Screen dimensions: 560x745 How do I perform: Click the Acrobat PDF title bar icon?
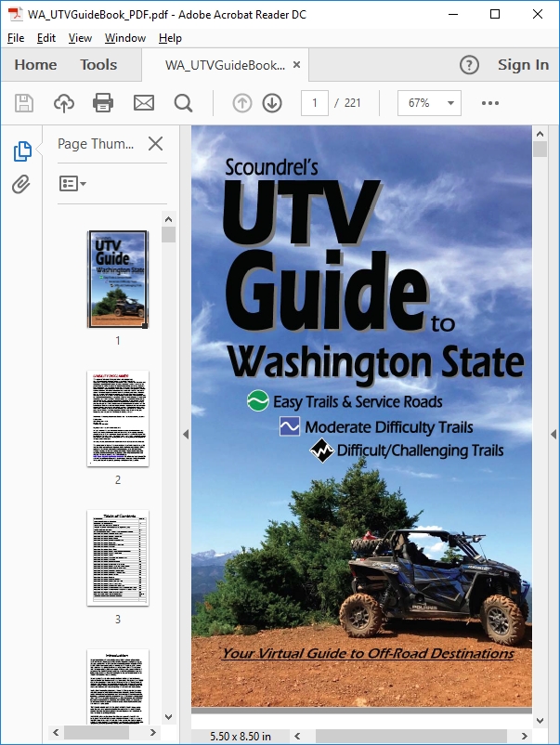(x=15, y=14)
